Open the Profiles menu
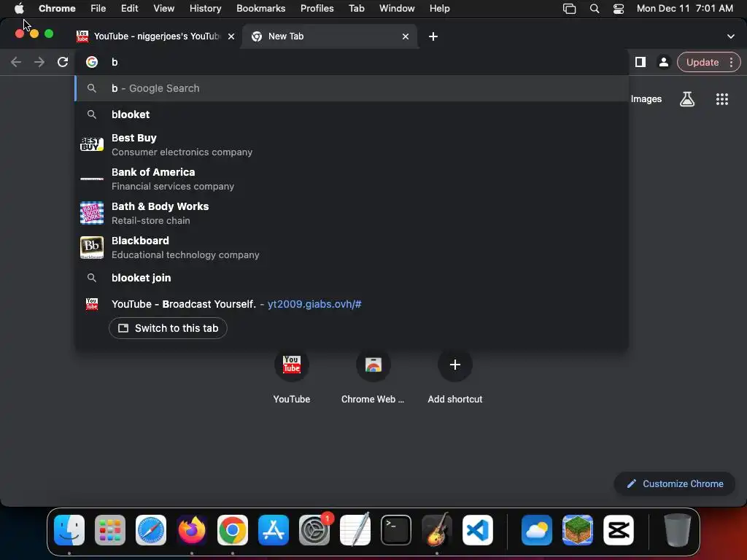 pos(317,8)
